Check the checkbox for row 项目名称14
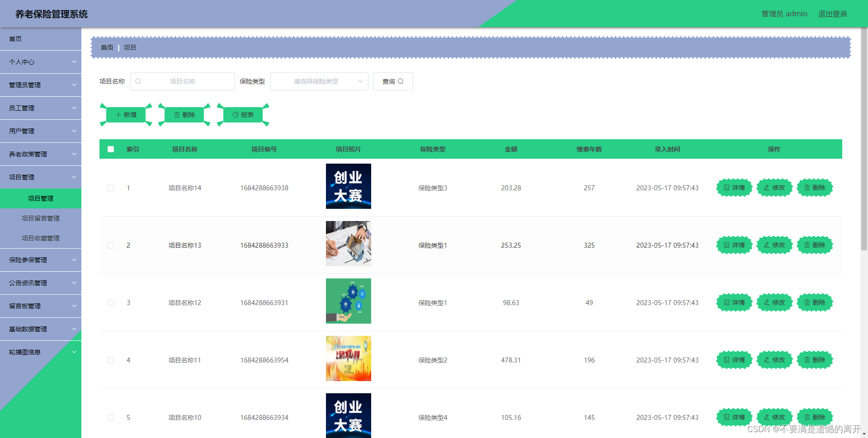Image resolution: width=868 pixels, height=438 pixels. pos(111,188)
